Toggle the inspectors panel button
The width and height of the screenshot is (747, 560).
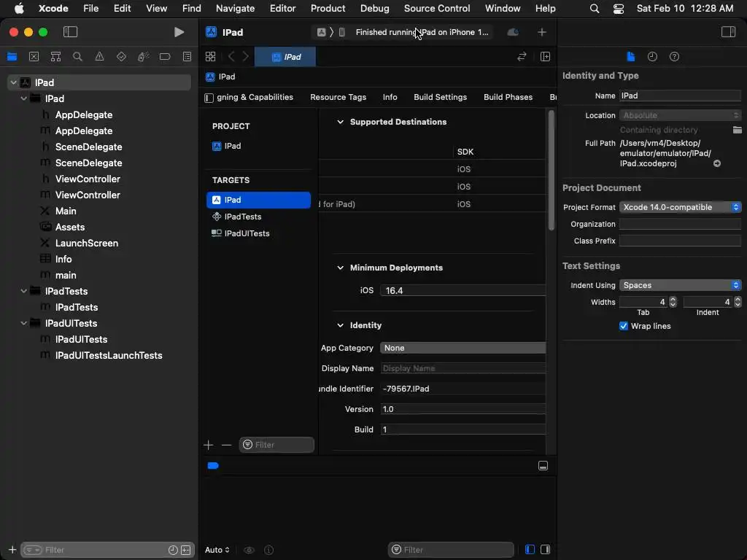(x=728, y=32)
